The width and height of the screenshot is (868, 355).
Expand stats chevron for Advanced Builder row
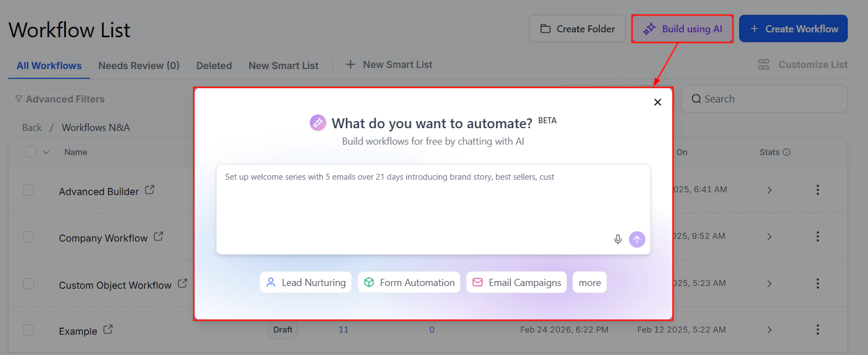click(769, 190)
